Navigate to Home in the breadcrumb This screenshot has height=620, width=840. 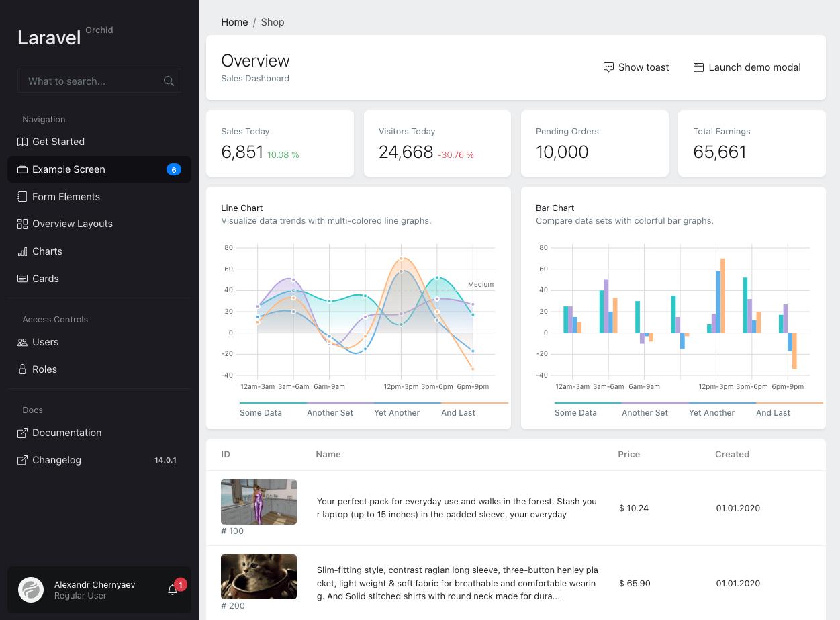[x=234, y=22]
